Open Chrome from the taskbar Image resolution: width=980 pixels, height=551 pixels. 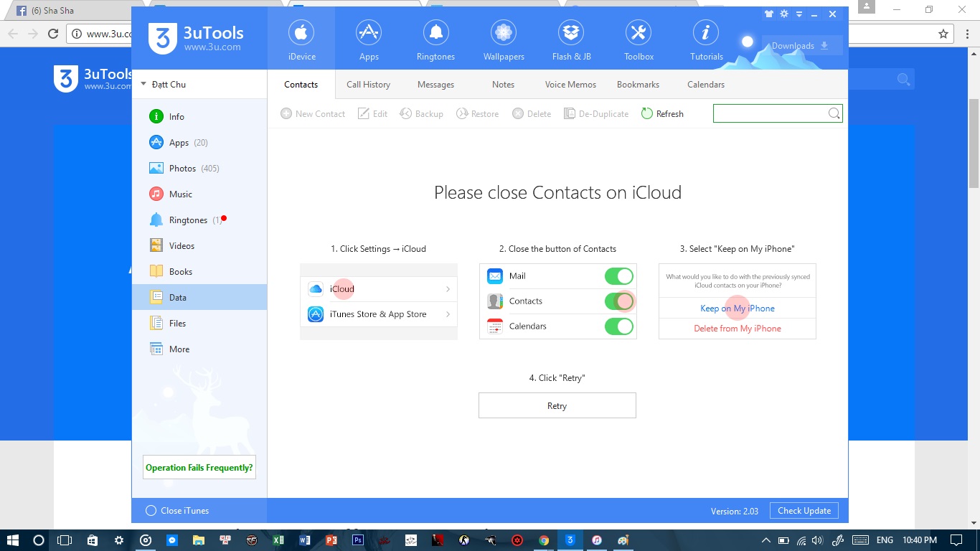tap(544, 540)
